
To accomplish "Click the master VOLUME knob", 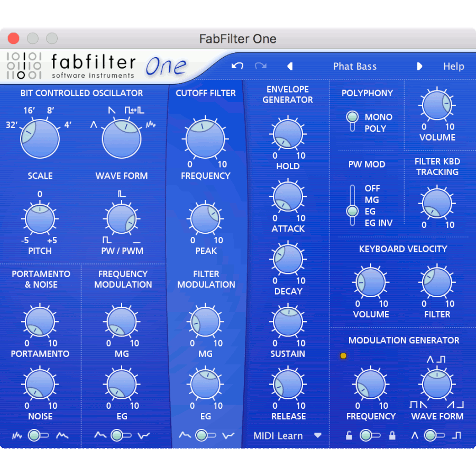I will click(x=437, y=105).
